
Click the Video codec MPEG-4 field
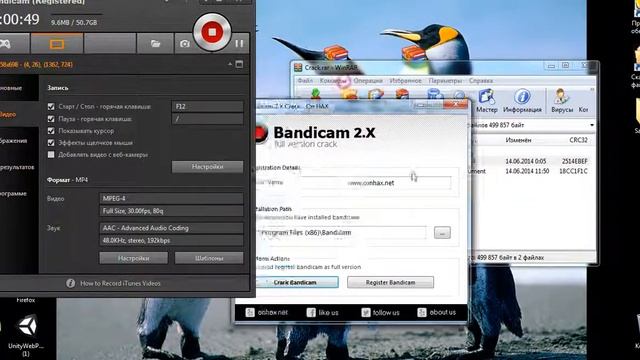171,198
